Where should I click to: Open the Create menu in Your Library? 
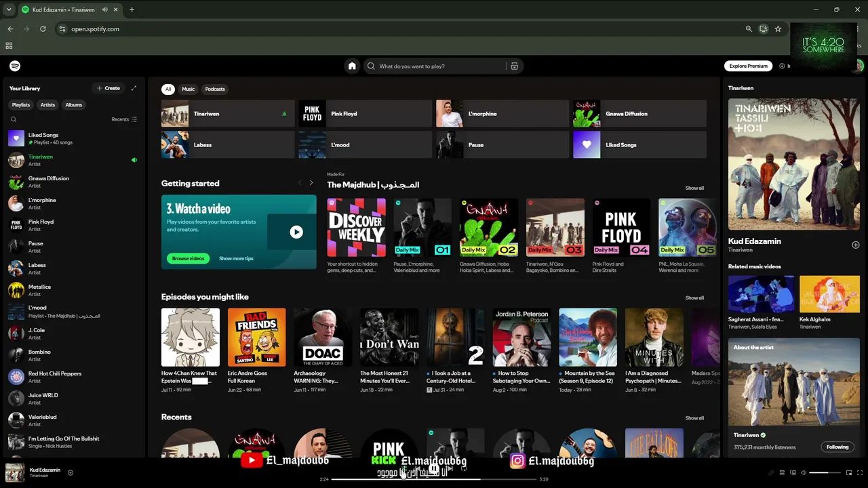coord(108,88)
